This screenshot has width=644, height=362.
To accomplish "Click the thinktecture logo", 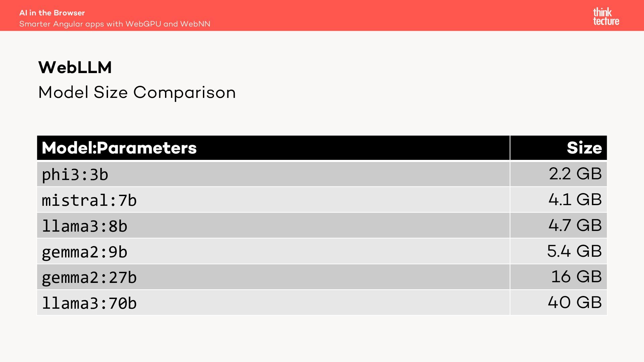I will pyautogui.click(x=606, y=16).
